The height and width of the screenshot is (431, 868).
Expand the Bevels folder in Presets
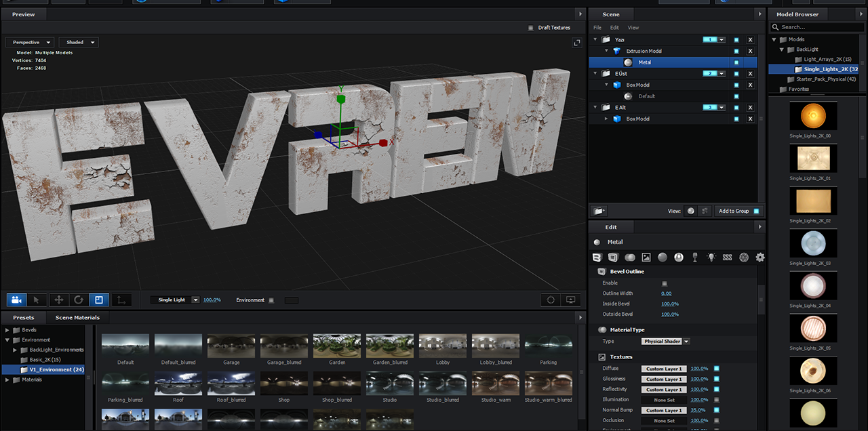(x=7, y=330)
